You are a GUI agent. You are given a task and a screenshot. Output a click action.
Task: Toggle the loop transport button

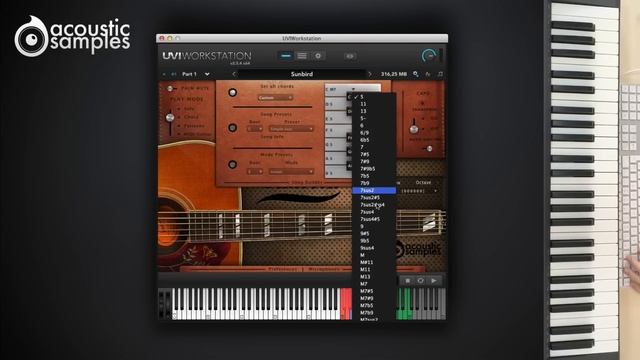point(420,280)
